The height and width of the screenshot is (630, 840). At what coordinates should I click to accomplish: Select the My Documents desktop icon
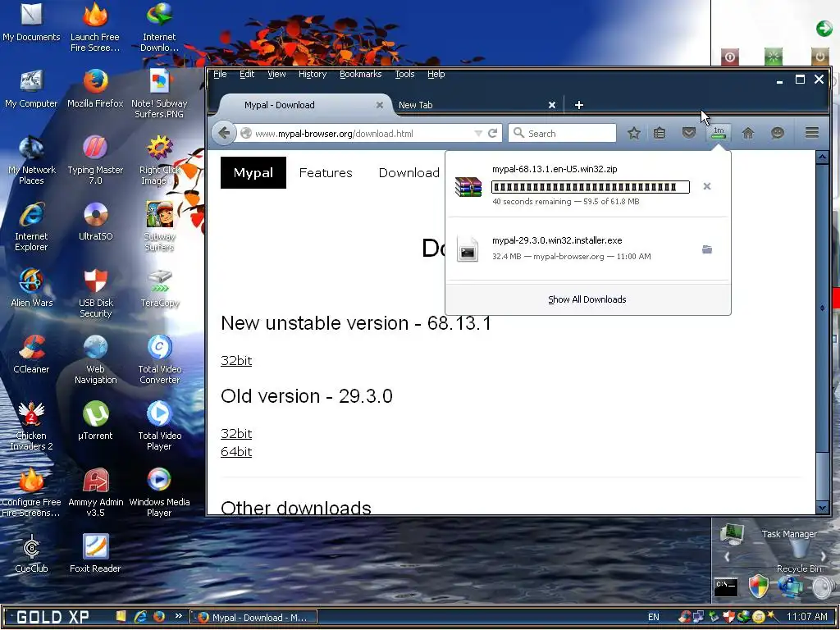[31, 22]
